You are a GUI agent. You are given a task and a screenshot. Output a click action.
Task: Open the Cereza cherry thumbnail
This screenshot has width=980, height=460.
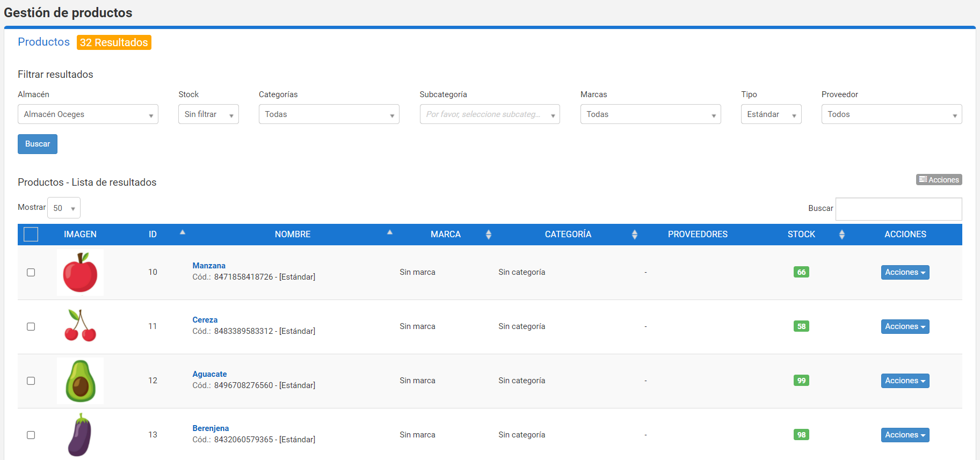click(x=80, y=326)
